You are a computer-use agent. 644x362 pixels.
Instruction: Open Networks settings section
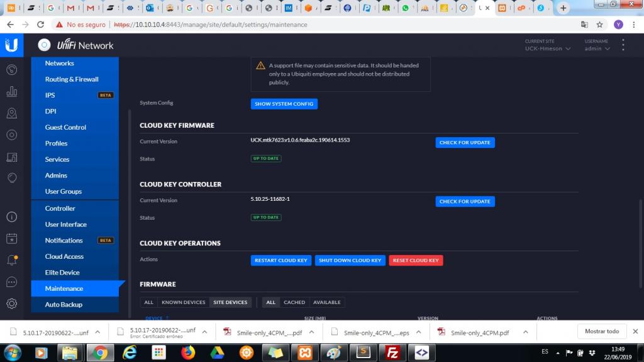coord(75,64)
